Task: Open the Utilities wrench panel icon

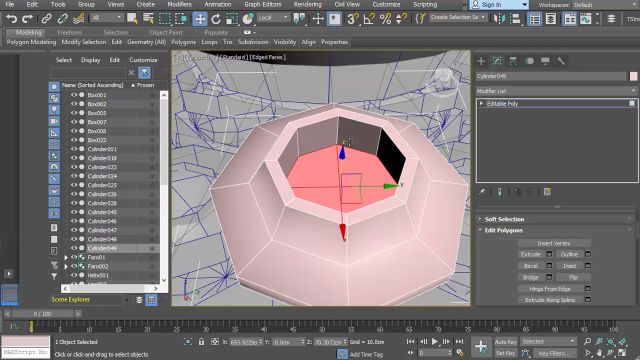Action: [x=561, y=61]
